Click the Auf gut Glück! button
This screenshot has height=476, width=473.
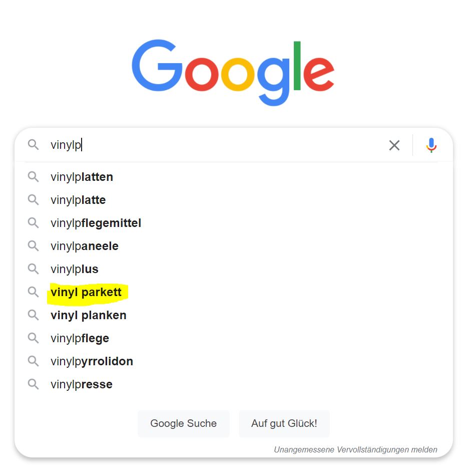pyautogui.click(x=284, y=423)
